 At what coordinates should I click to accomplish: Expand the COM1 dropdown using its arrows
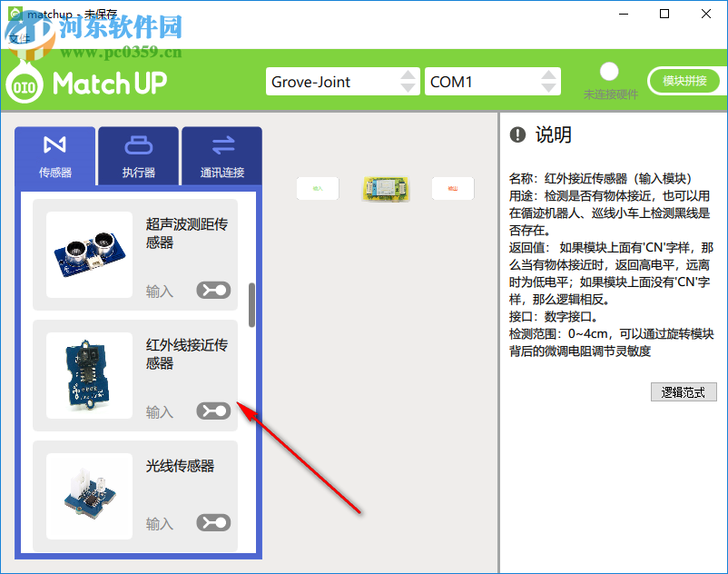(550, 81)
